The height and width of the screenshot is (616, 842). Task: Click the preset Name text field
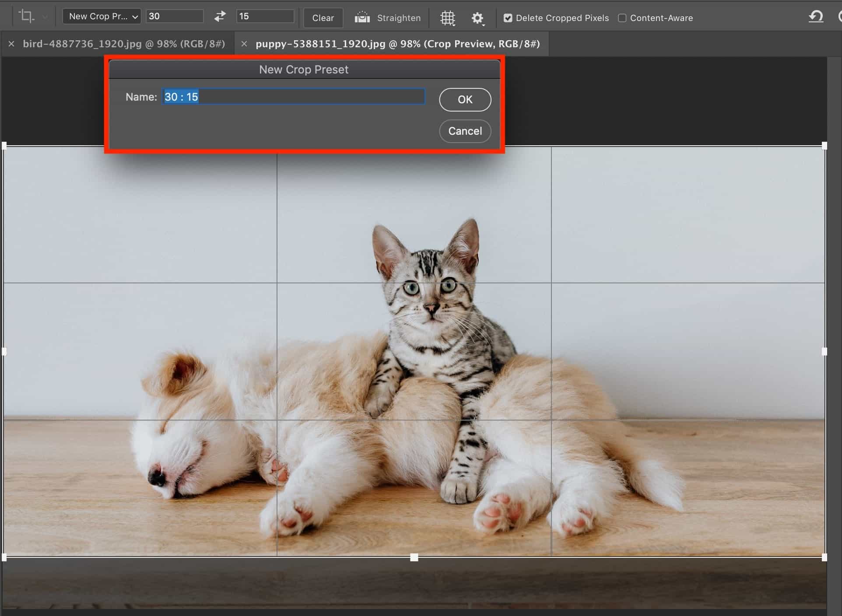coord(293,97)
